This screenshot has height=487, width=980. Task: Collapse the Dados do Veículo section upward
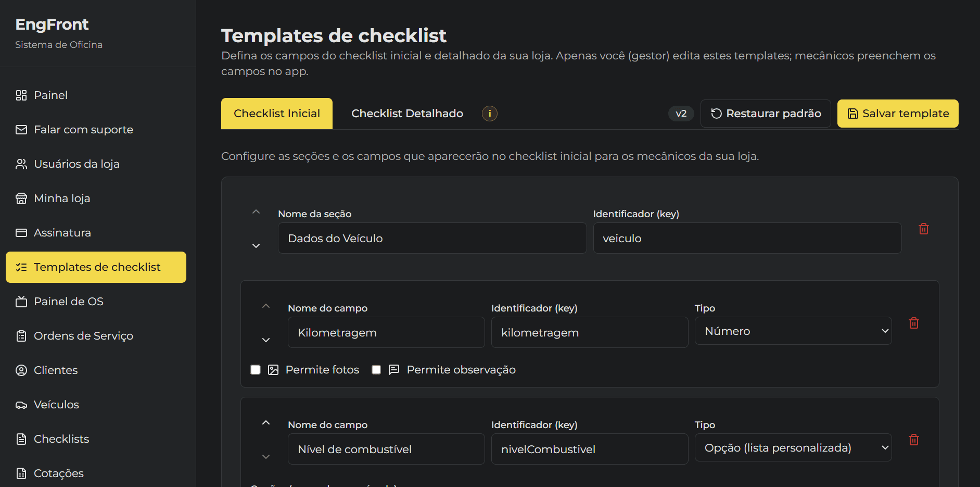click(x=256, y=211)
